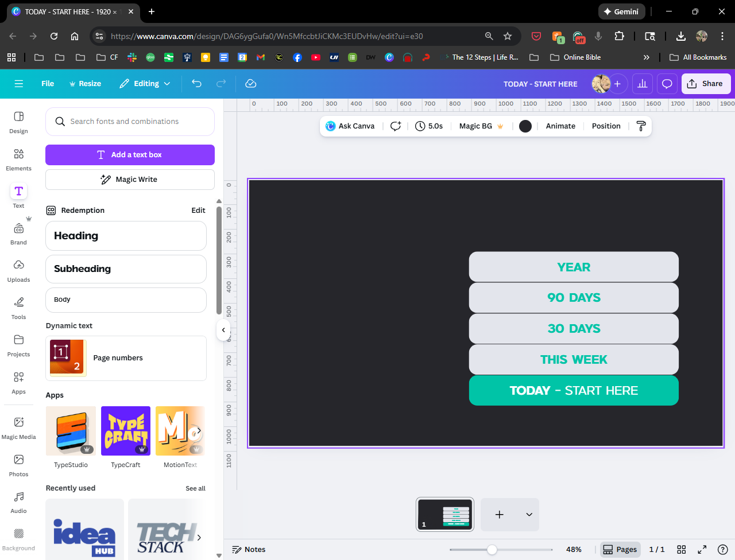The height and width of the screenshot is (560, 735).
Task: Open the Uploads panel
Action: coord(18,271)
